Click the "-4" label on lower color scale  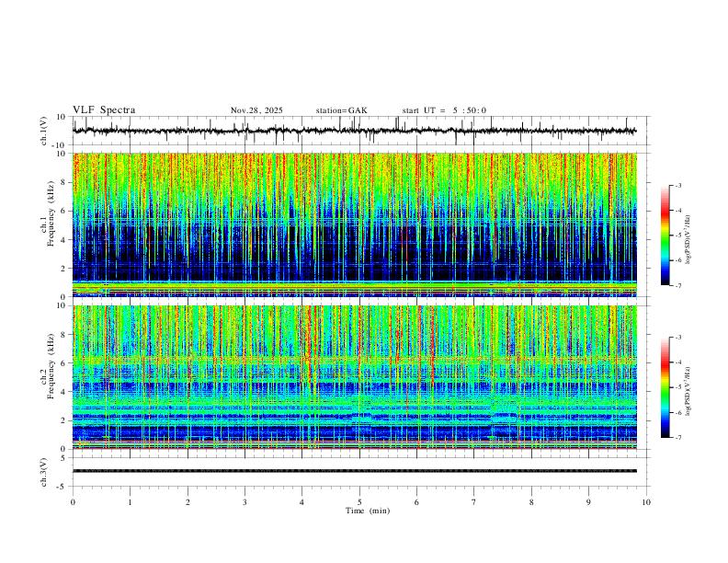tap(677, 362)
